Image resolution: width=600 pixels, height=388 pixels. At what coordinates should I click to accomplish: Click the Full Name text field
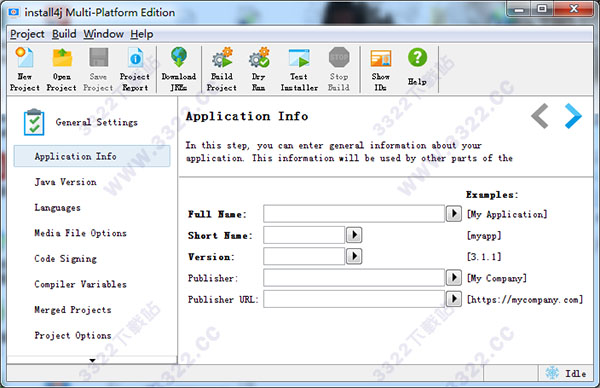click(354, 214)
